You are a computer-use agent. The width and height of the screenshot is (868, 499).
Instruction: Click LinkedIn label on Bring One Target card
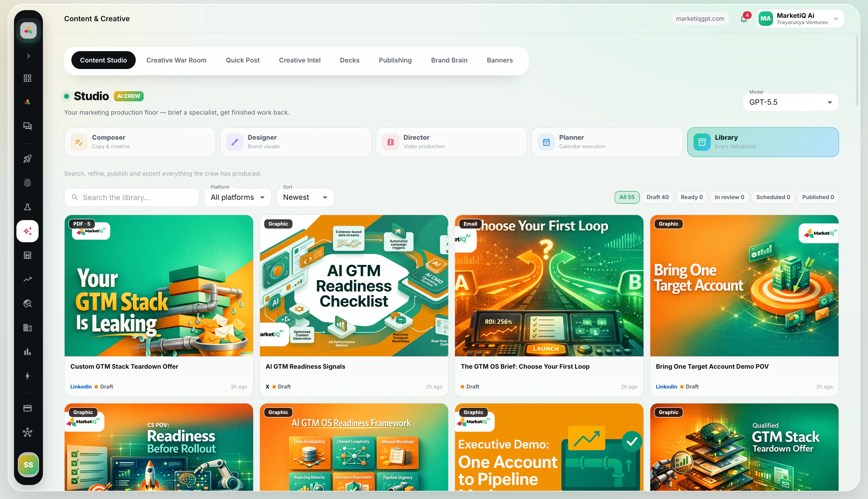click(666, 387)
